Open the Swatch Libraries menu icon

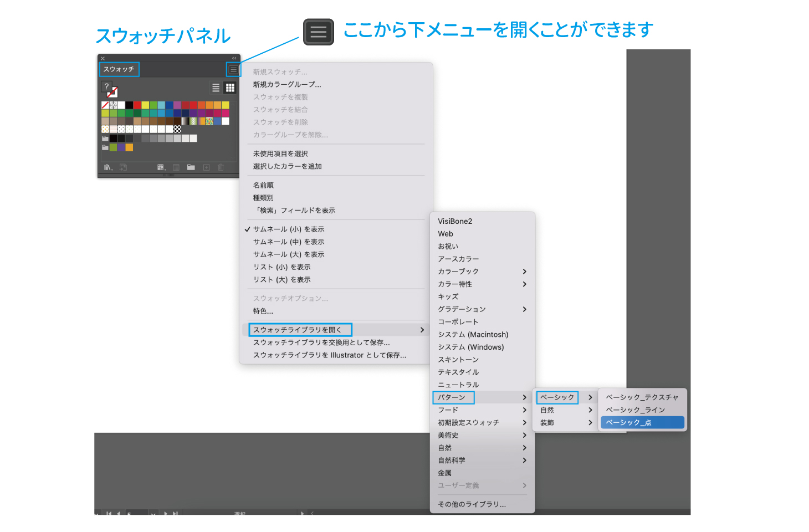(108, 167)
